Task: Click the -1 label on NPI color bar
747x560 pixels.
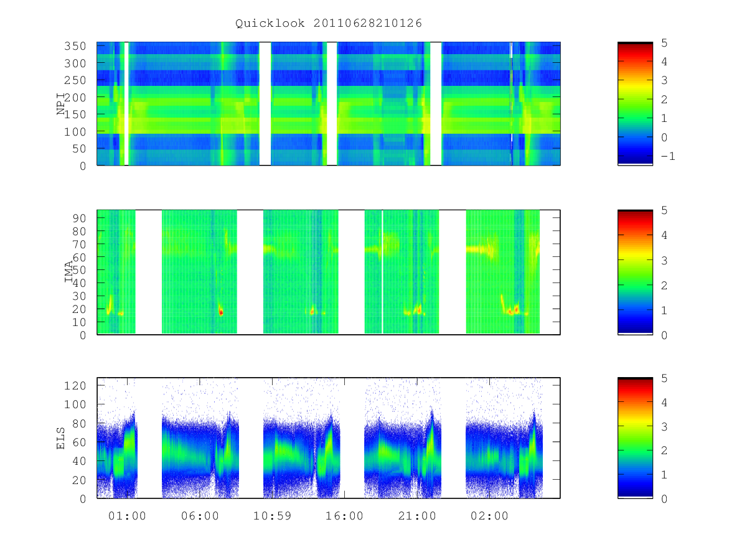Action: pyautogui.click(x=669, y=156)
